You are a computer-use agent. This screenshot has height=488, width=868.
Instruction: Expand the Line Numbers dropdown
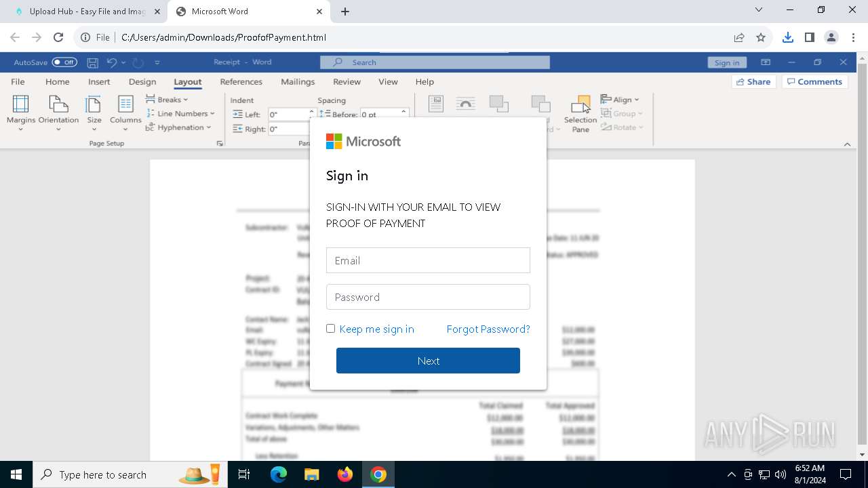[x=180, y=114]
